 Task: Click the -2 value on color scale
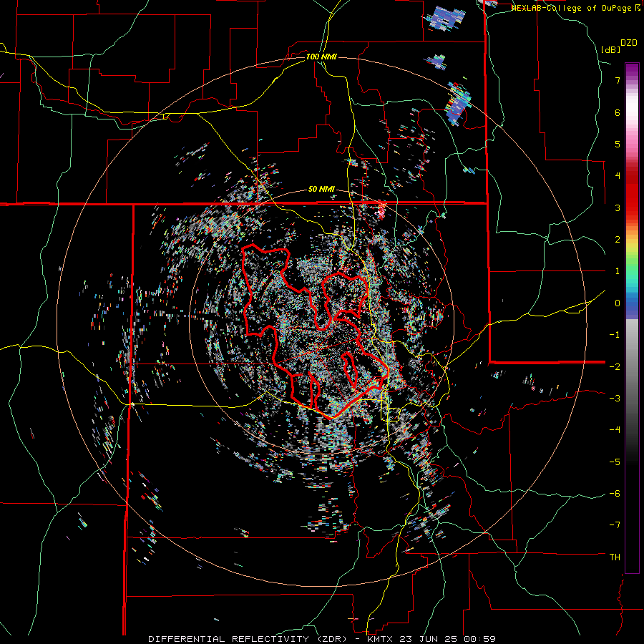click(615, 366)
